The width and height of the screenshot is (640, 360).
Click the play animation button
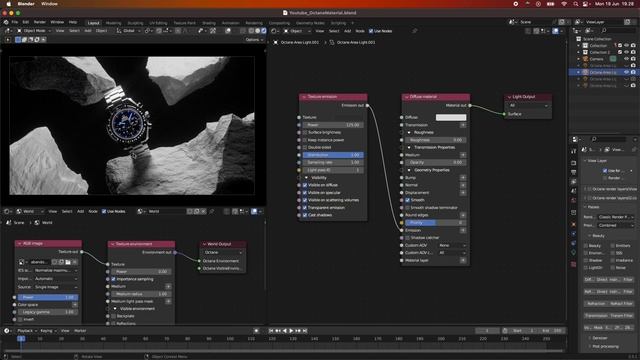(x=291, y=331)
